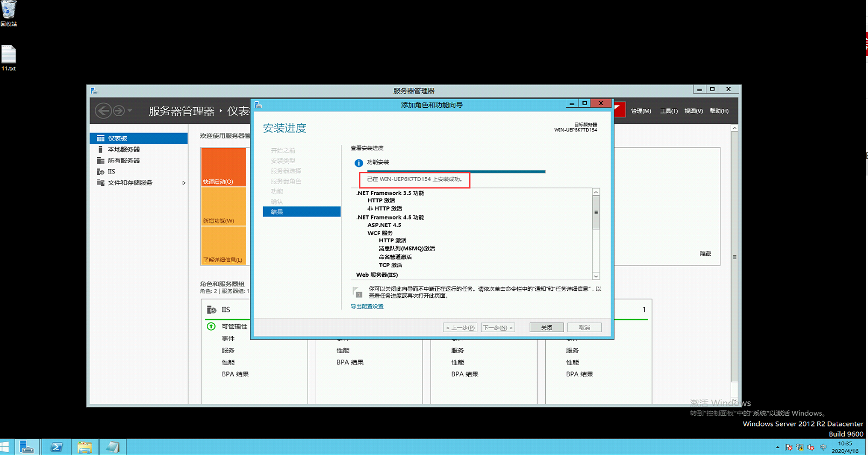
Task: Click '.NET Framework 4.5 功能' in results list
Action: [390, 217]
